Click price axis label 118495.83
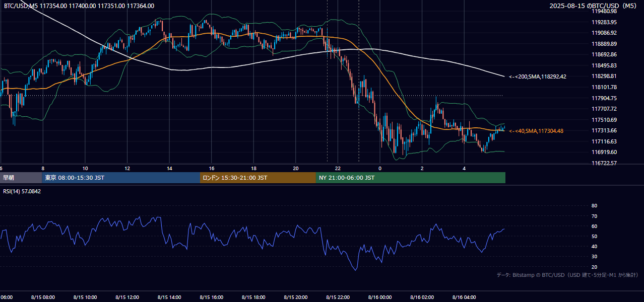The width and height of the screenshot is (644, 302). tap(604, 65)
